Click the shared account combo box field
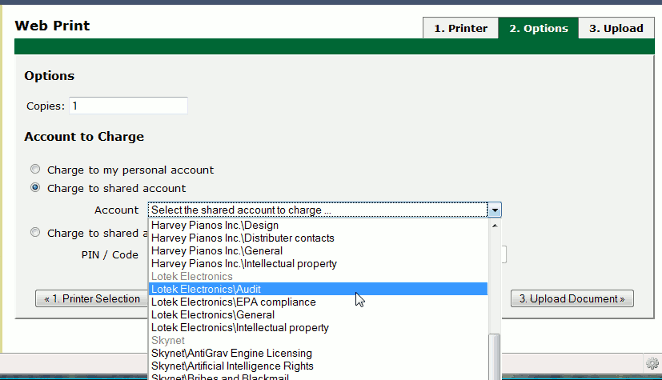Viewport: 662px width, 380px height. 324,210
